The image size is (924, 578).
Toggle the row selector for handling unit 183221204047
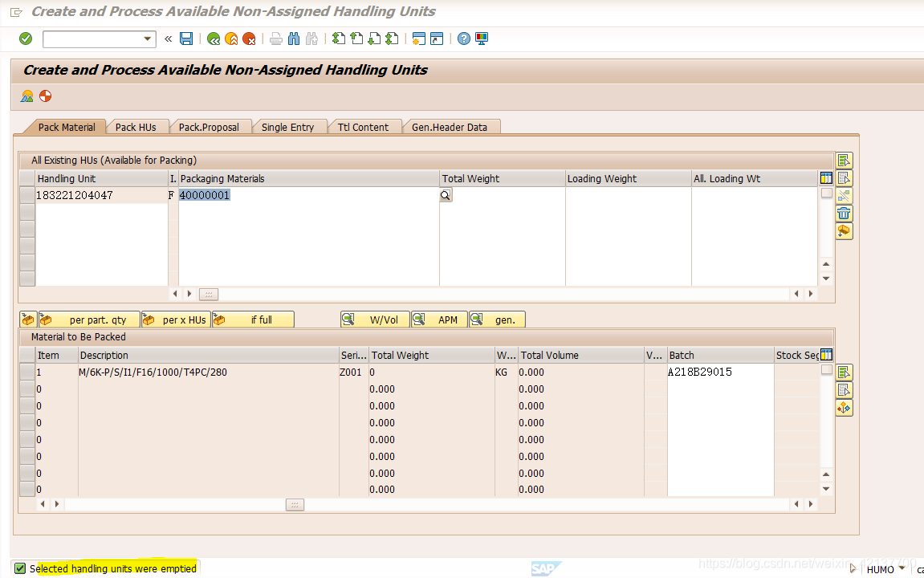pos(26,194)
